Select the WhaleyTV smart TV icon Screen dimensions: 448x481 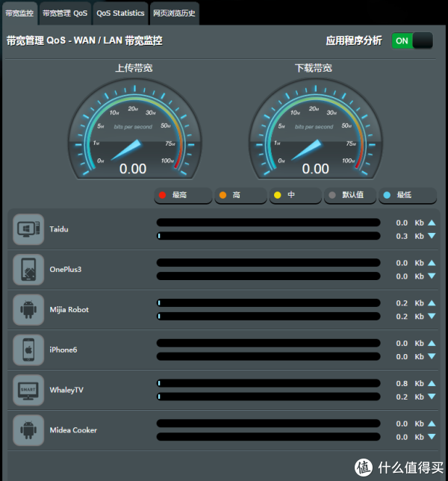[x=28, y=390]
